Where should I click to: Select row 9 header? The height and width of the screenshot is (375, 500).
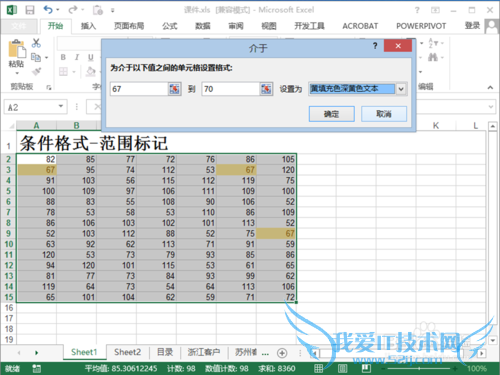coord(8,233)
